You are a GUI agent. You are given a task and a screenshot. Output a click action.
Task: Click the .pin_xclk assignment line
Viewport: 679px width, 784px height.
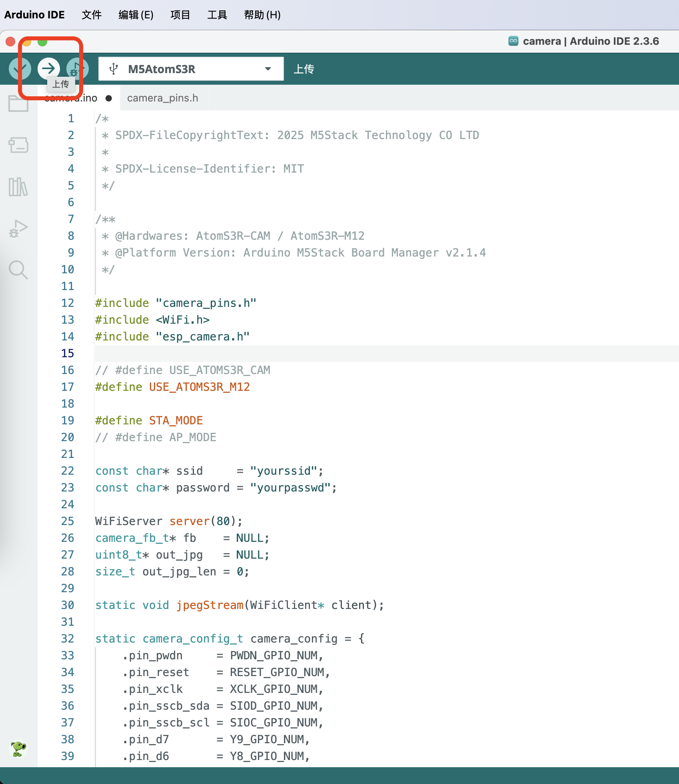click(x=222, y=689)
